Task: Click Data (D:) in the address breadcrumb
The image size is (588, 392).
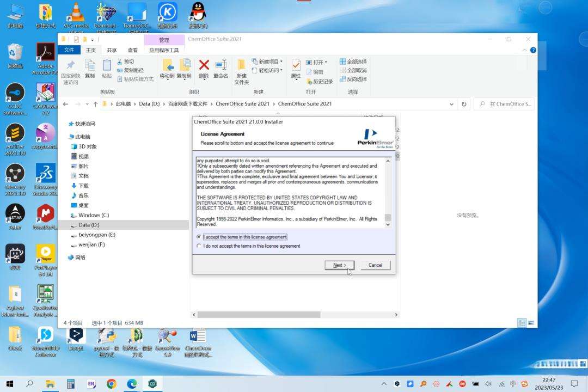Action: 149,104
